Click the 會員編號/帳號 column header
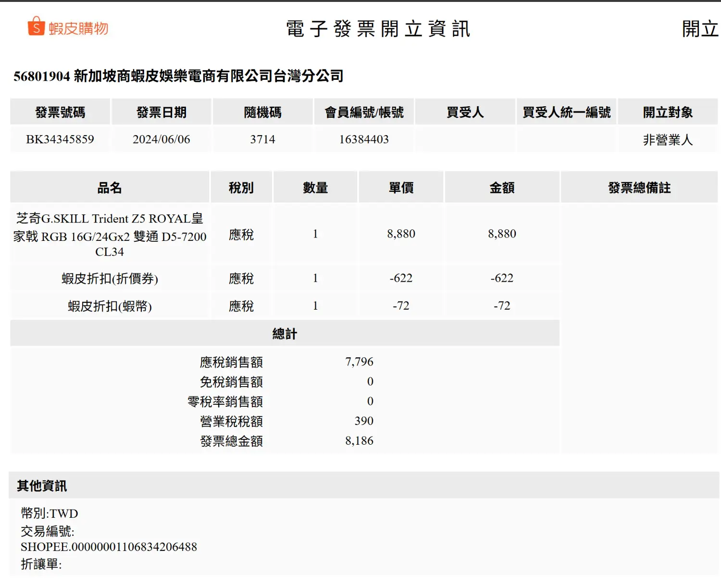This screenshot has height=588, width=721. point(364,112)
